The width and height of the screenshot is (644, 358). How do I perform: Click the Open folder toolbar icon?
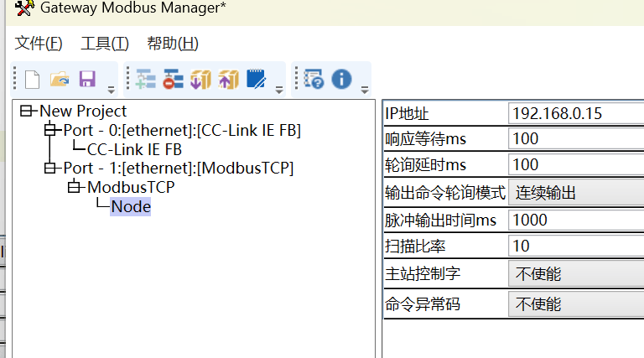(x=60, y=80)
